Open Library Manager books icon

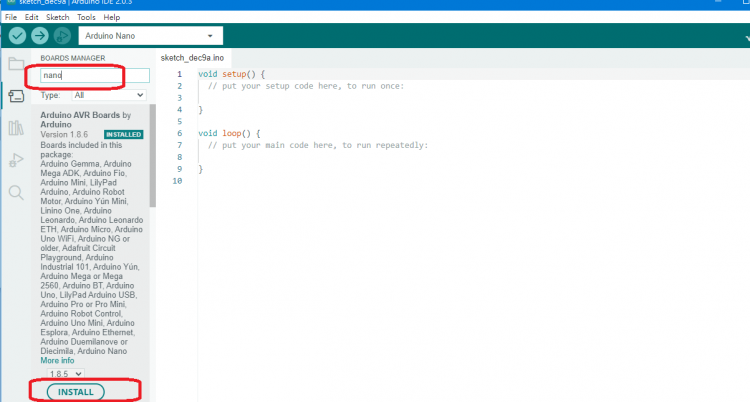coord(15,128)
